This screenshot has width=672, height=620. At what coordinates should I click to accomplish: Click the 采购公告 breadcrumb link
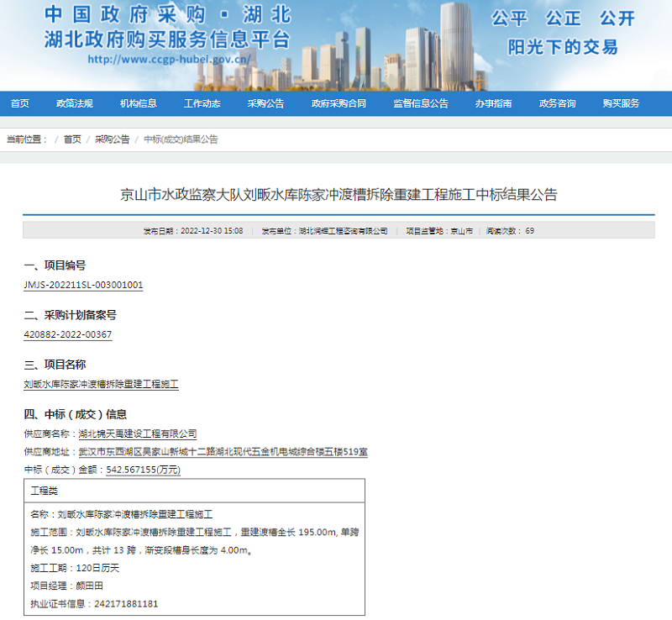(x=112, y=139)
